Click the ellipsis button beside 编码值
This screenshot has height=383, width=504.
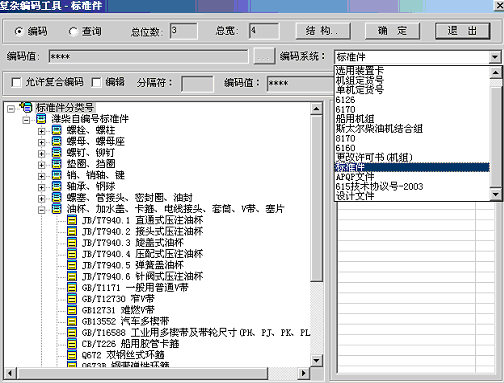[264, 56]
